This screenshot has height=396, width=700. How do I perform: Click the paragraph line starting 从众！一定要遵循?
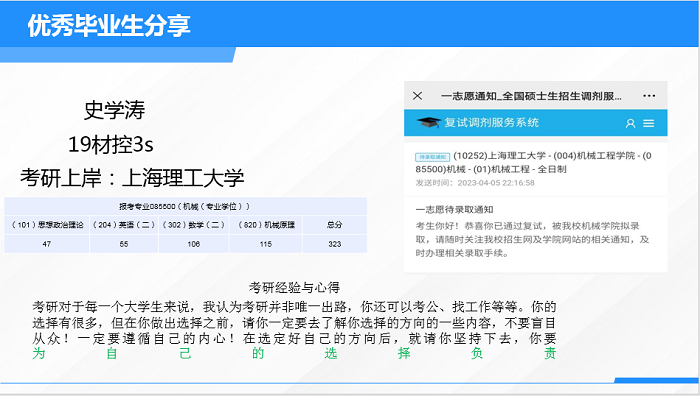pyautogui.click(x=294, y=338)
